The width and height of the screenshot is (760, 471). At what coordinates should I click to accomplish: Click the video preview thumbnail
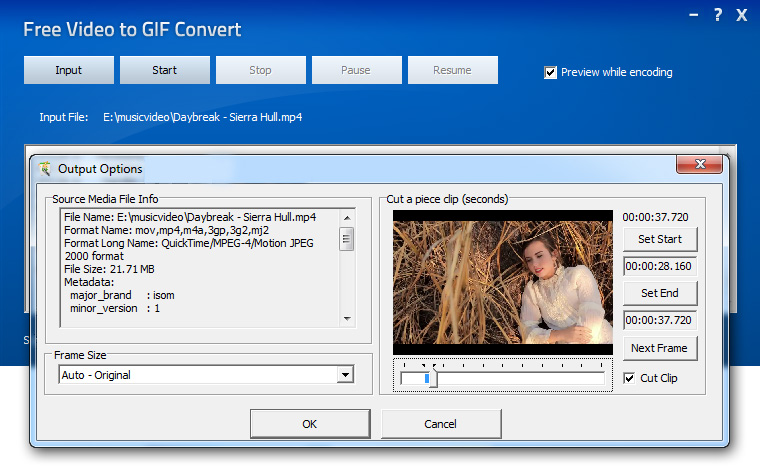502,282
